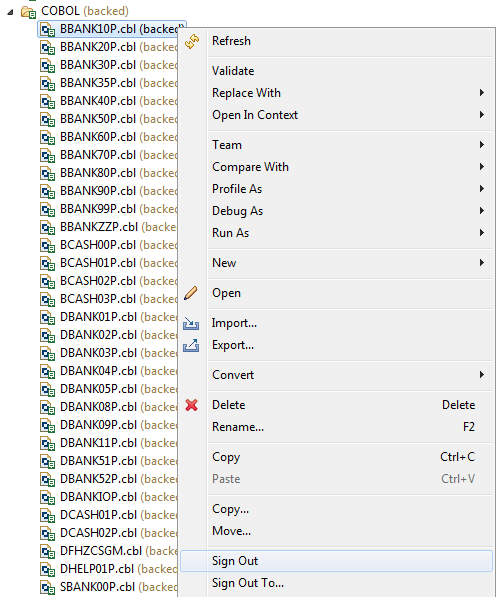Click the pencil icon beside Open
Viewport: 496px width, 597px height.
pos(191,293)
